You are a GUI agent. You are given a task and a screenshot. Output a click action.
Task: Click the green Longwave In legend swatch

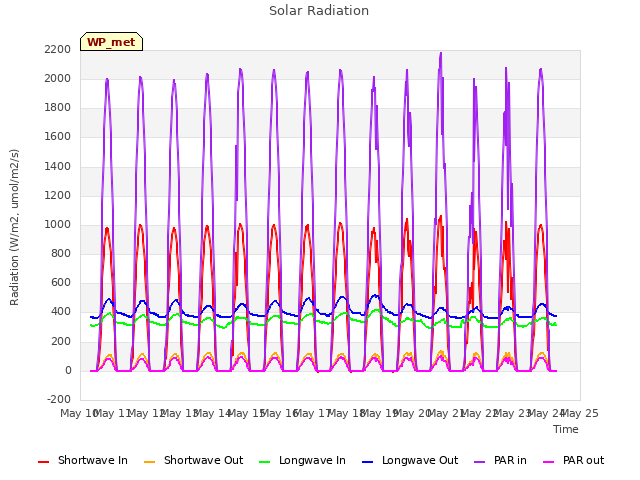coord(264,462)
